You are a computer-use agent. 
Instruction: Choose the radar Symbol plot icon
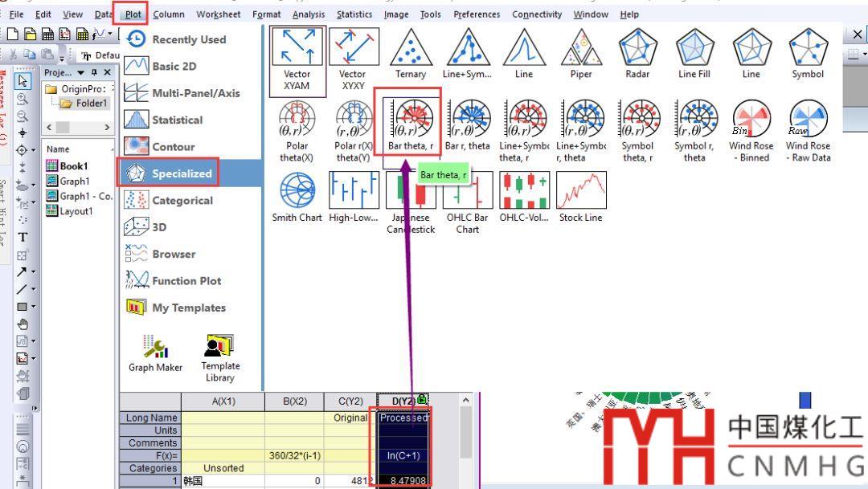(808, 55)
